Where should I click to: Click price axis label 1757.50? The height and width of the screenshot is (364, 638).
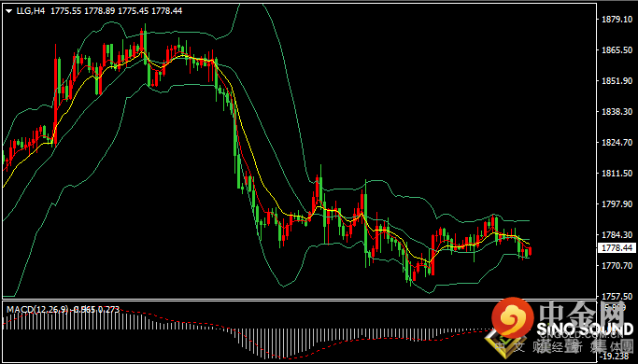pyautogui.click(x=617, y=297)
